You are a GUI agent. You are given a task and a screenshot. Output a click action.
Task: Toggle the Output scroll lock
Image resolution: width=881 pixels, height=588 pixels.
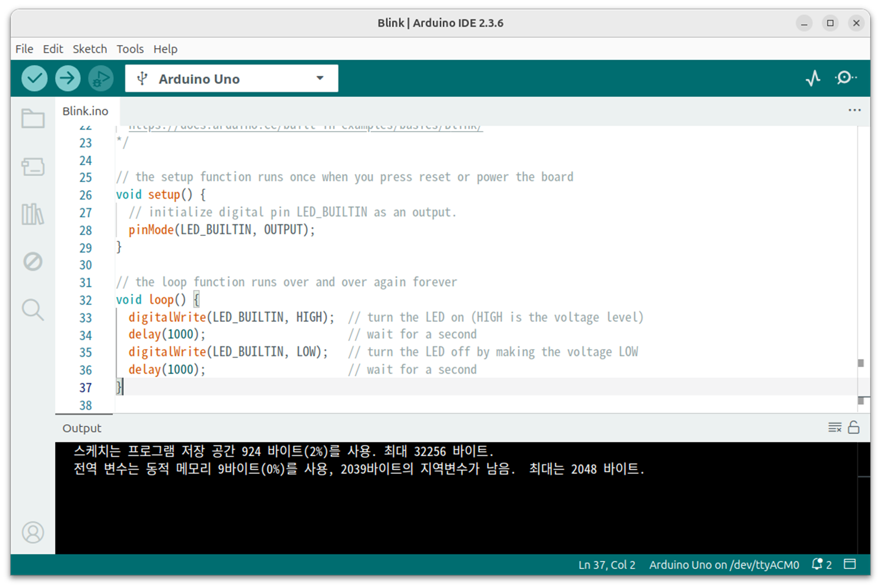(854, 428)
